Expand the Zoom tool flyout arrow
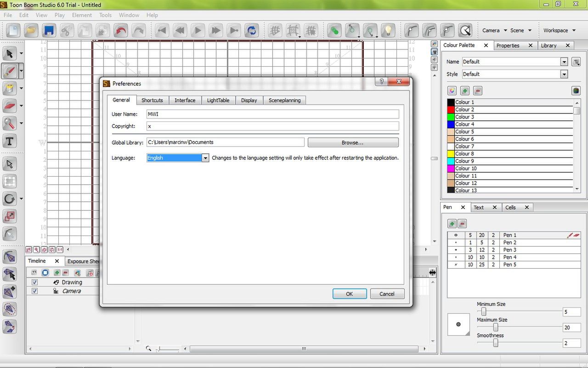Viewport: 588px width, 368px height. point(21,123)
